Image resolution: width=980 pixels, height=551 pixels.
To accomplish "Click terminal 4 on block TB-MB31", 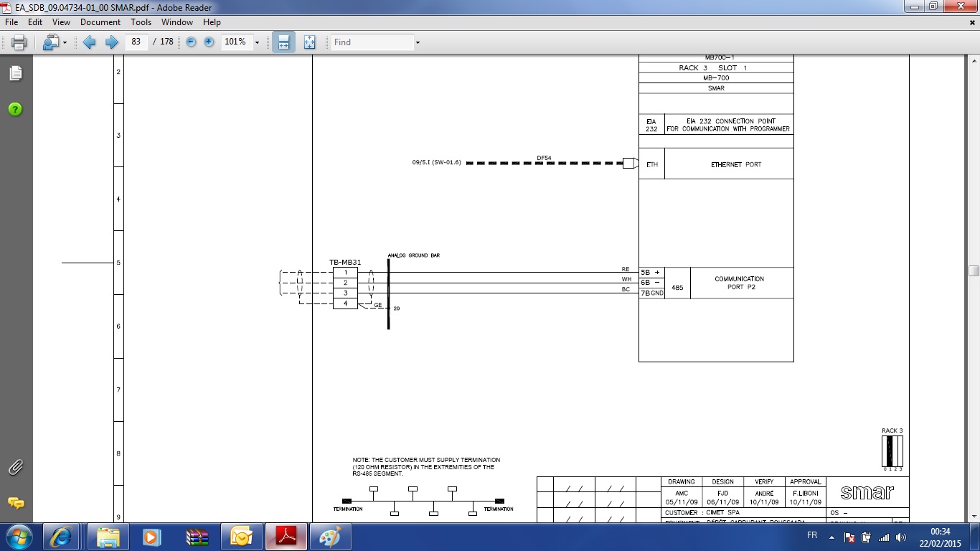I will tap(345, 303).
